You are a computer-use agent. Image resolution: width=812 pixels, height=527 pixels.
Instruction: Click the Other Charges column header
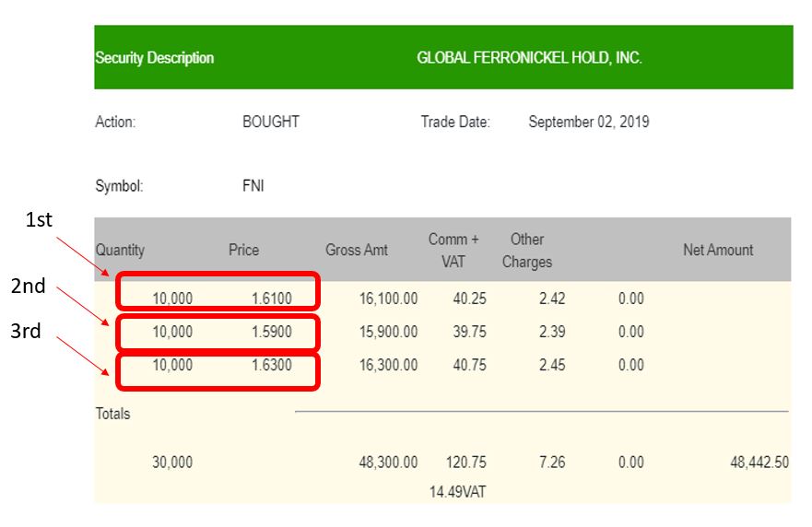[527, 250]
